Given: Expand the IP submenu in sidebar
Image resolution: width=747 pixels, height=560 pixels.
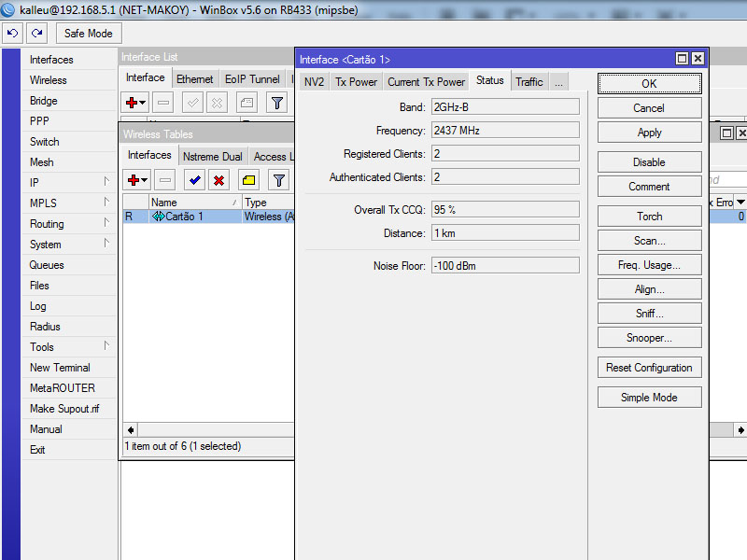Looking at the screenshot, I should tap(106, 182).
